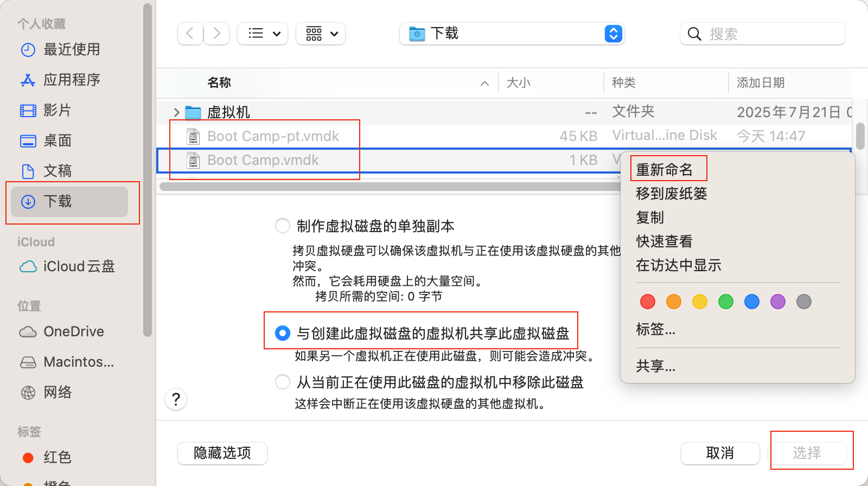Expand the 虚拟机 folder disclosure arrow
Viewport: 868px width, 486px height.
click(x=176, y=112)
